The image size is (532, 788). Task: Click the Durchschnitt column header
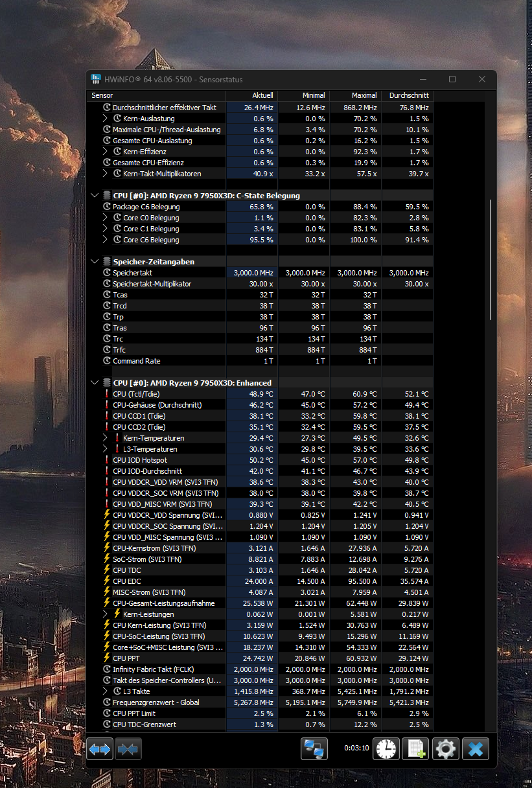click(x=408, y=95)
